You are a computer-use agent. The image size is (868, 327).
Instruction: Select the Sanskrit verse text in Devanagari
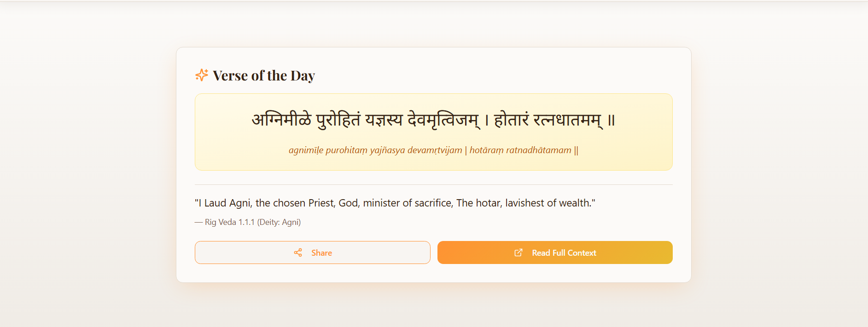tap(433, 119)
